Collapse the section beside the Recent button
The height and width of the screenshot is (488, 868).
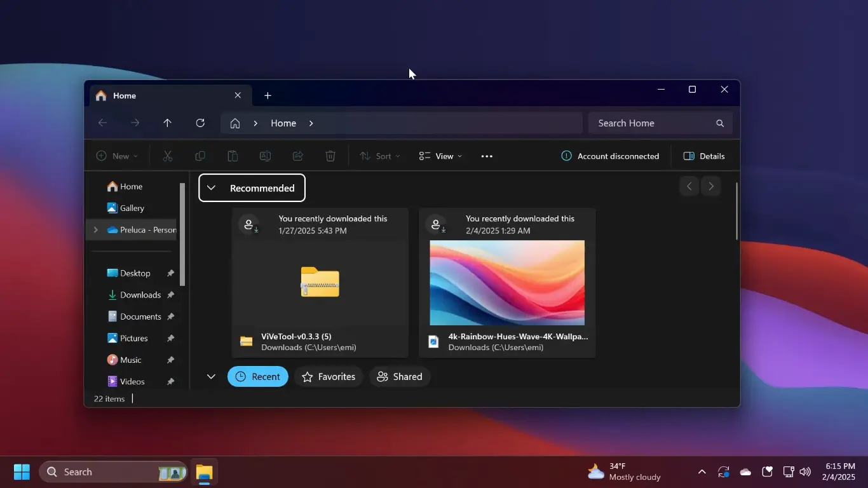click(211, 377)
